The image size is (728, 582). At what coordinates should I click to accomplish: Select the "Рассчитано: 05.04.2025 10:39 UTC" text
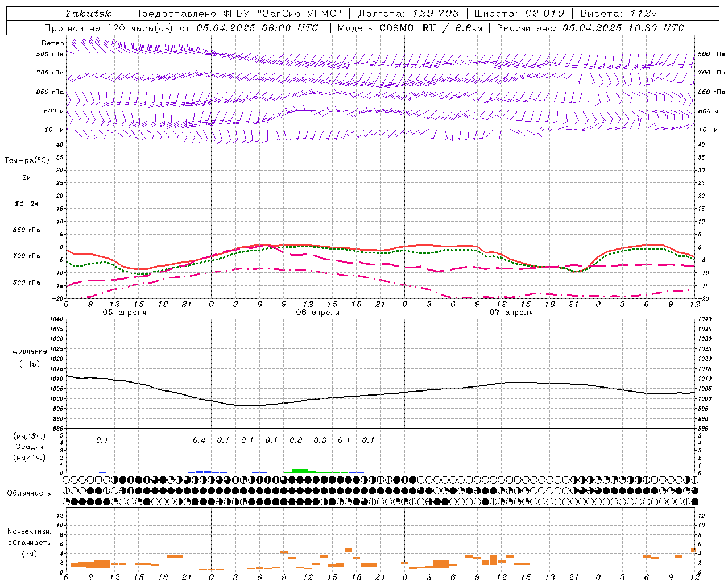pos(590,28)
